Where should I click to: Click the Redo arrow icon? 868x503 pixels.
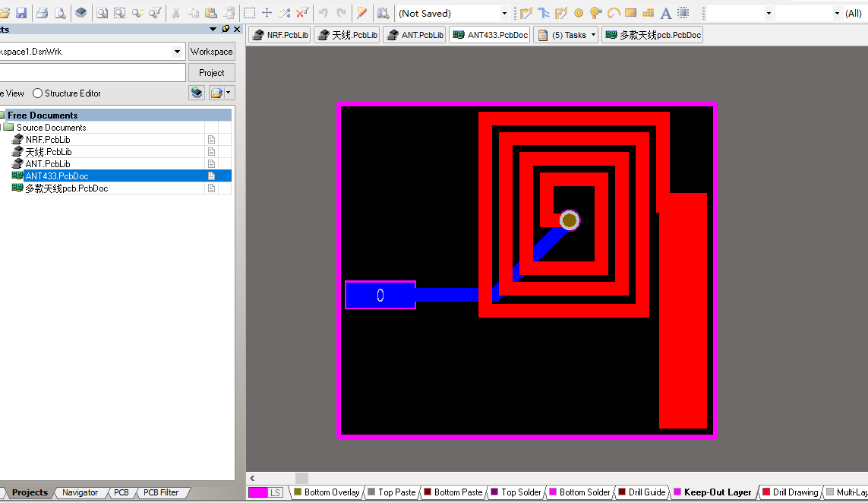pos(341,13)
